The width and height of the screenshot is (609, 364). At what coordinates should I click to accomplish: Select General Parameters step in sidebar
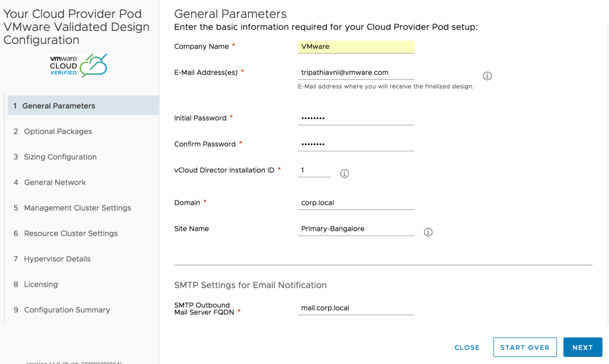pos(58,106)
